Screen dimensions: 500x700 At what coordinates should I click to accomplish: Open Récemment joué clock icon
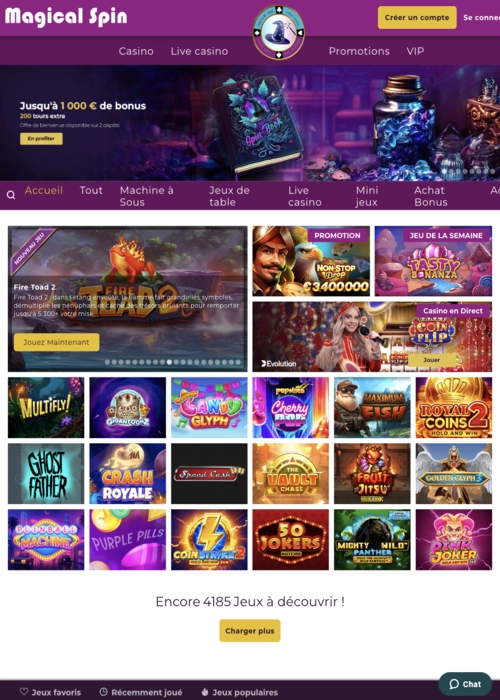(103, 692)
